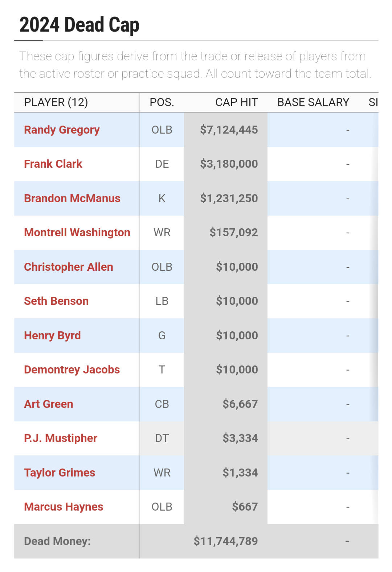Open P.J. Mustipher player link
The image size is (392, 572).
click(x=61, y=438)
